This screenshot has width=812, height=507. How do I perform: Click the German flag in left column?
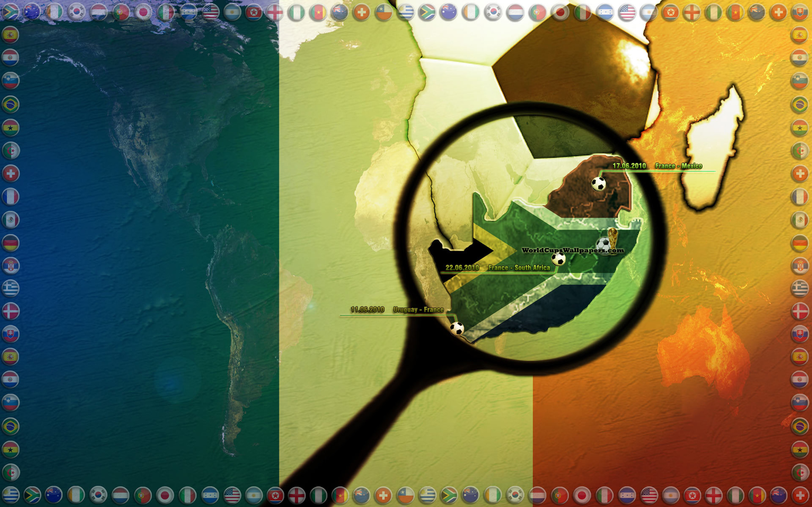[10, 243]
